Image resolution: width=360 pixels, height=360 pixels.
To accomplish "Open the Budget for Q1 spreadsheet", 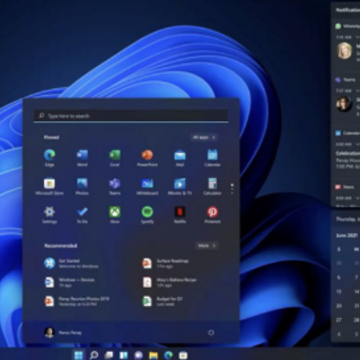I will [x=162, y=301].
